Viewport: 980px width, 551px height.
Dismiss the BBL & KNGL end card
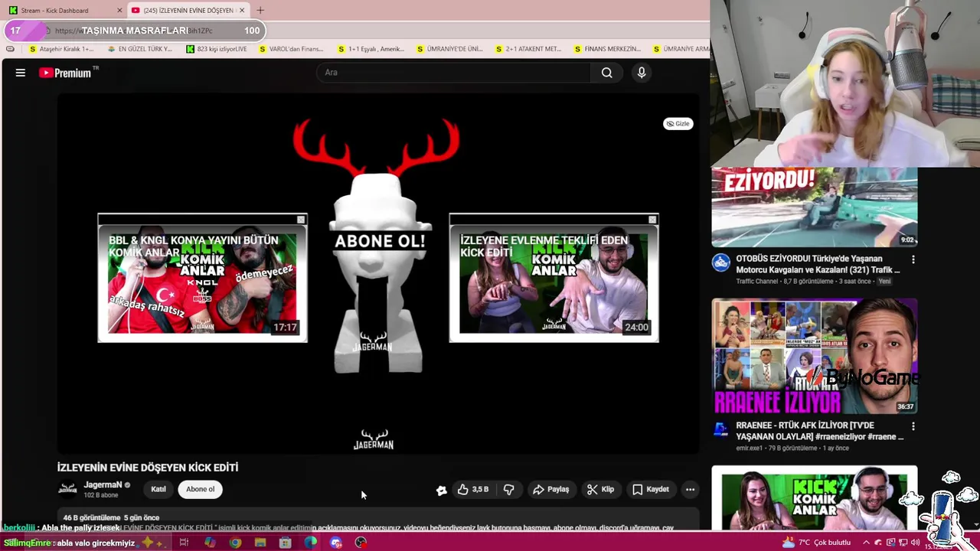pyautogui.click(x=301, y=220)
